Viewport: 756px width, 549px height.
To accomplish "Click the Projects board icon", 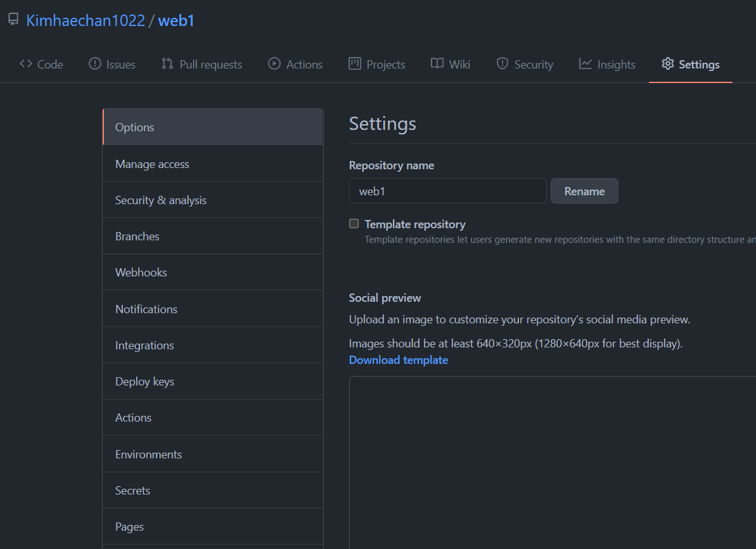I will 355,63.
